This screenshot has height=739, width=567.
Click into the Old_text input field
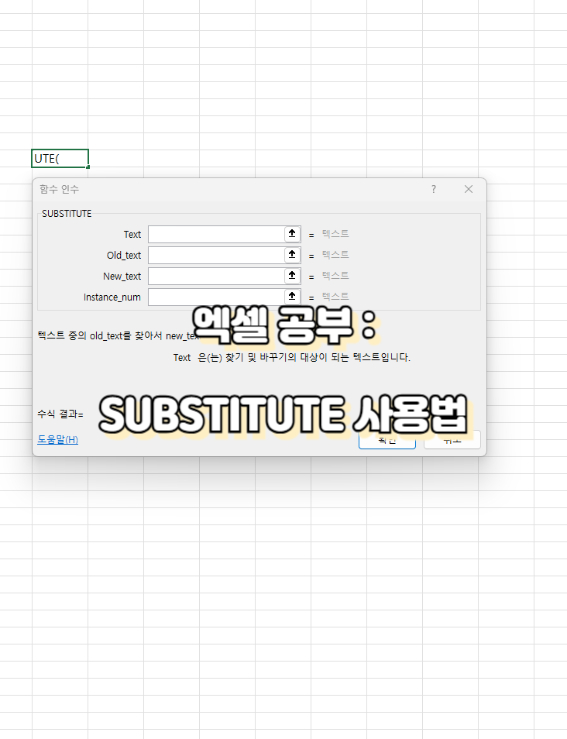pyautogui.click(x=216, y=255)
